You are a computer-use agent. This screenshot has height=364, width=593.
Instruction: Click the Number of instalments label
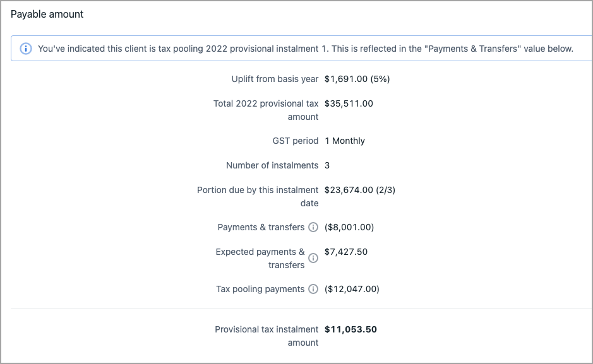click(x=272, y=165)
